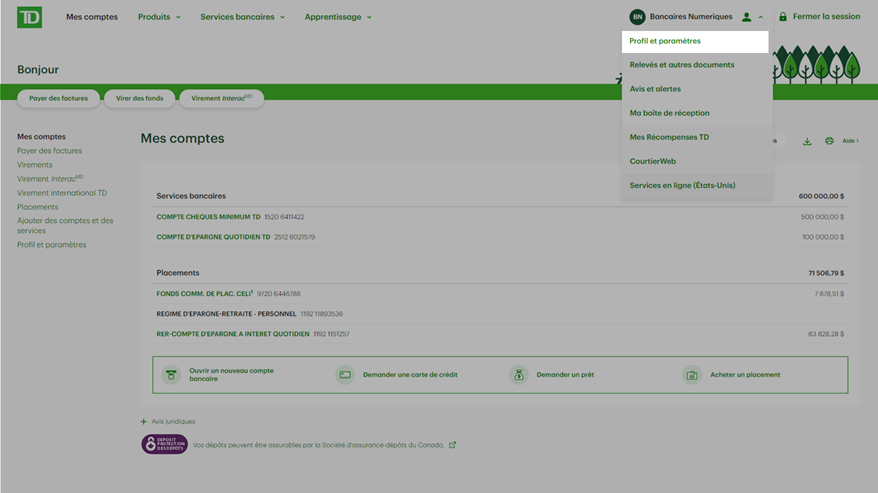Collapse the profile menu chevron
This screenshot has width=878, height=493.
(x=760, y=17)
